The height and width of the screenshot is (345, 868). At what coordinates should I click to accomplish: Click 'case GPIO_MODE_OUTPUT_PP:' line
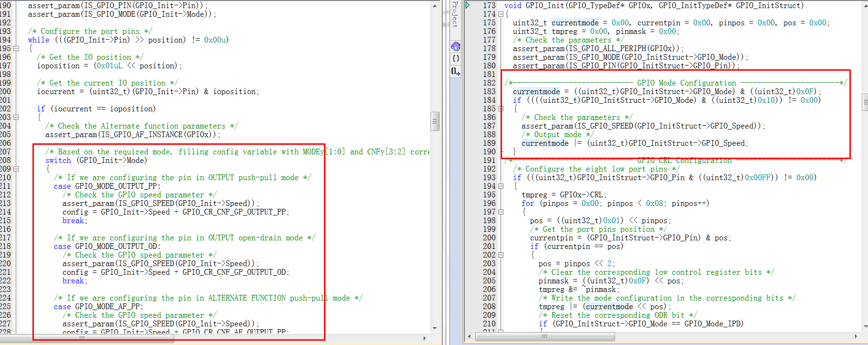[107, 186]
